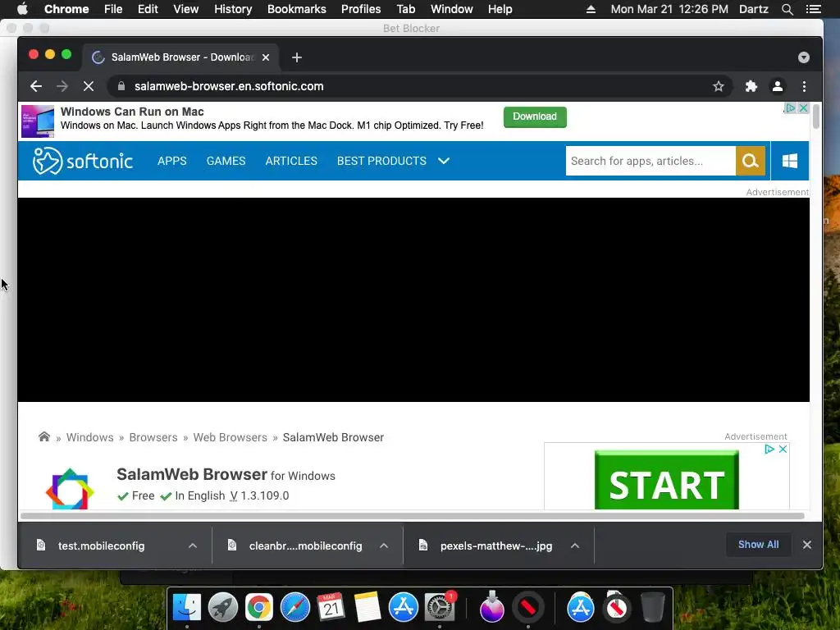Close the SalamWeb Browser tab
Image resolution: width=840 pixels, height=630 pixels.
pos(266,57)
